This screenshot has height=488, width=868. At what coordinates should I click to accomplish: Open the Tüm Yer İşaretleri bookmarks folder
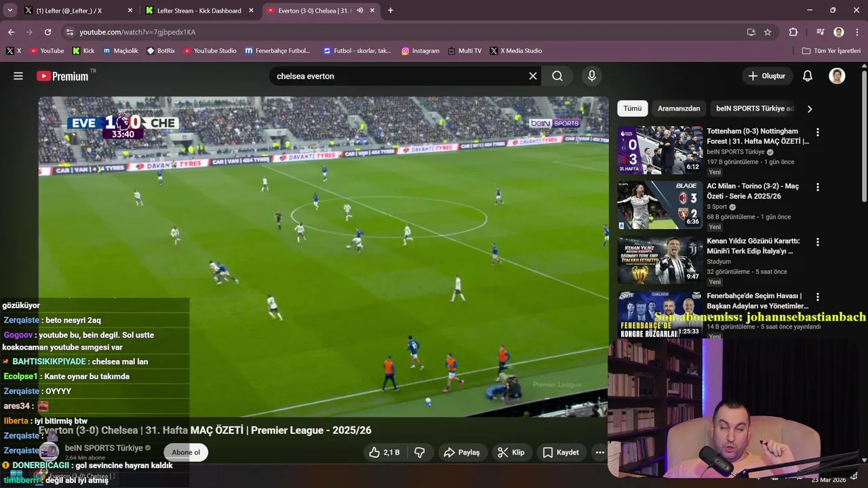pos(831,51)
